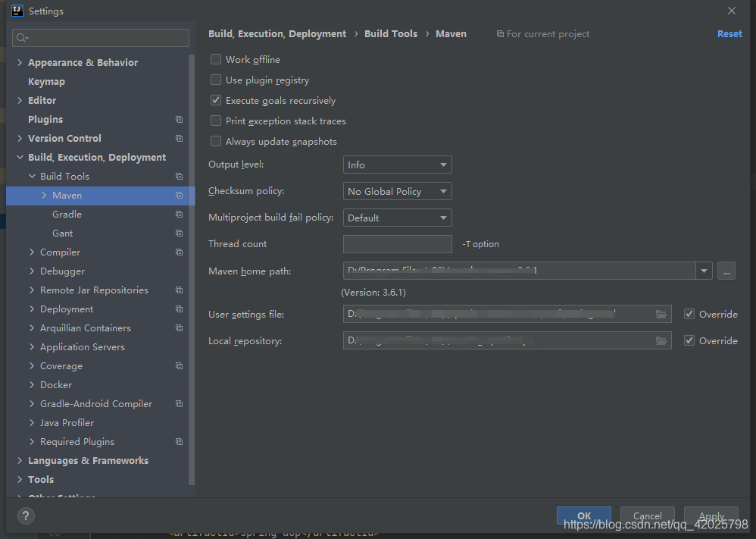
Task: Expand the Debugger section
Action: [32, 271]
